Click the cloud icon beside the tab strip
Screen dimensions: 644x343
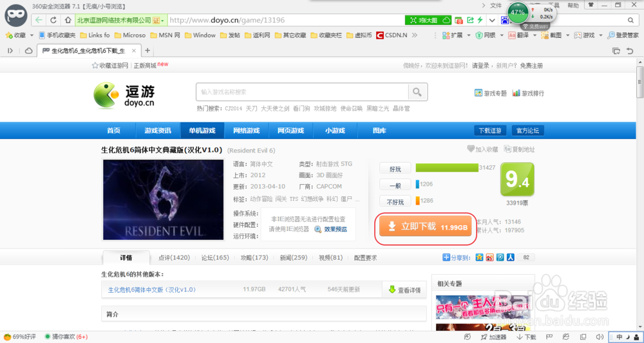(29, 51)
